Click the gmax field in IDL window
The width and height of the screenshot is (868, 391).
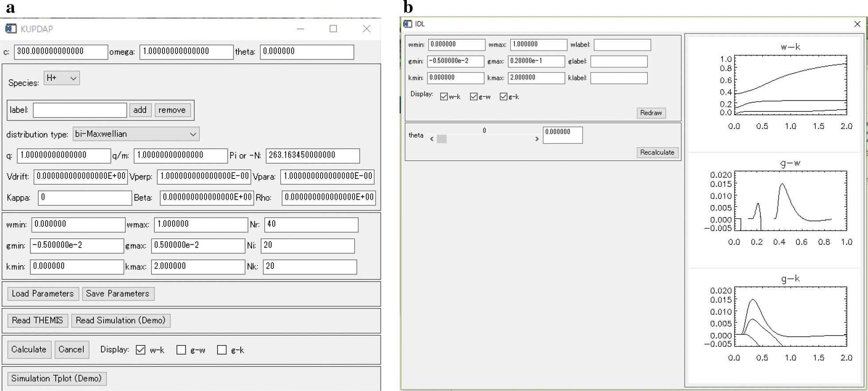point(536,61)
